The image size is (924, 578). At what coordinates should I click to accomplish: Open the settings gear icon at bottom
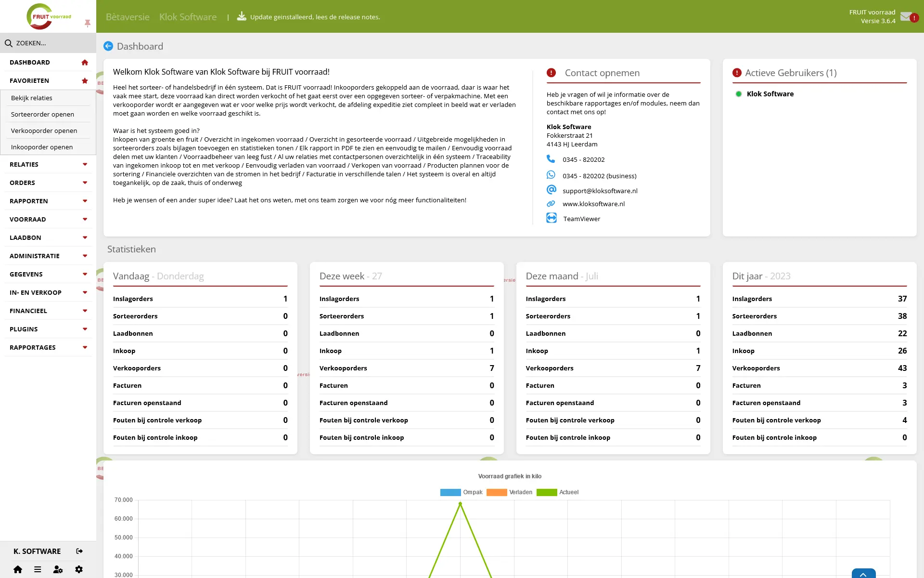tap(79, 569)
